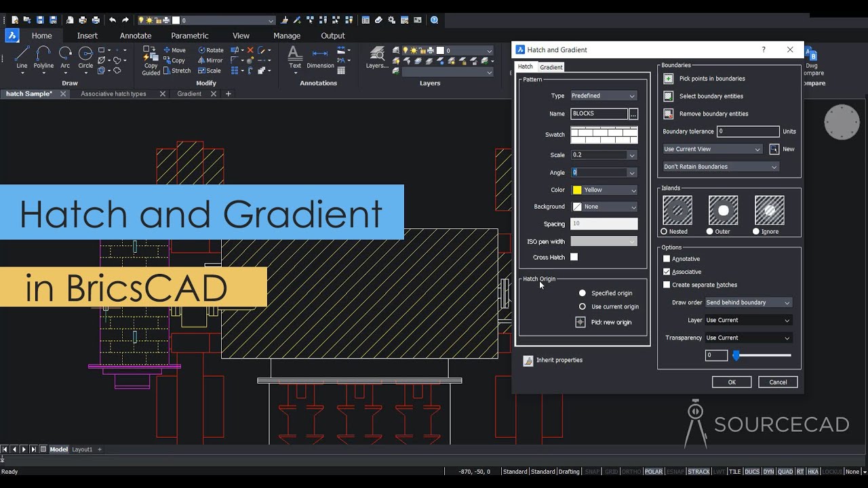
Task: Select the Ignore islands radio button
Action: [x=756, y=231]
